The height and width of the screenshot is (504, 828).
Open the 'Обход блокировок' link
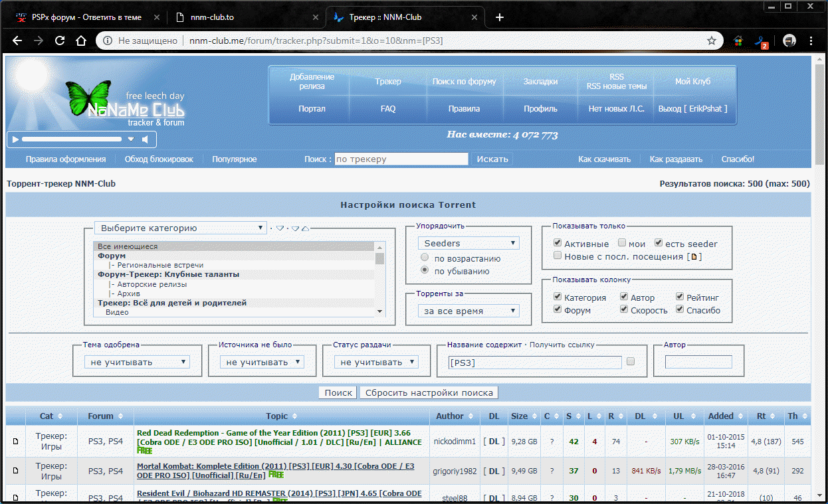tap(159, 159)
